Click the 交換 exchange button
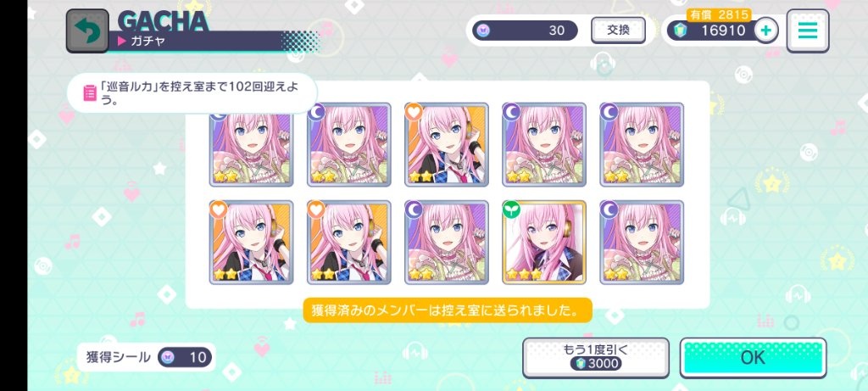Viewport: 868px width, 391px height. (618, 31)
